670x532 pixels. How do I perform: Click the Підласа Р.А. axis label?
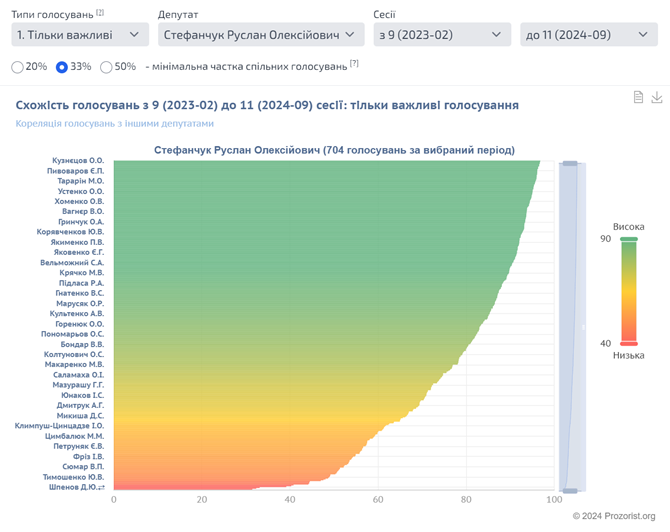(x=82, y=283)
